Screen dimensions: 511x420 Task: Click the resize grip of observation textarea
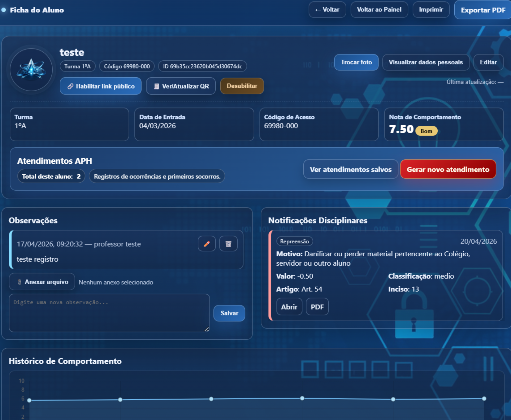tap(207, 329)
